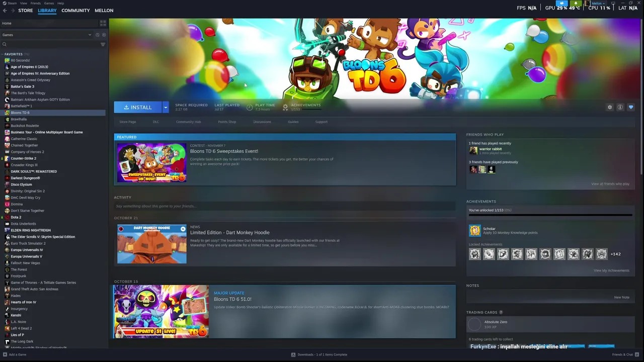Open Big Picture mode monitor icon
644x362 pixels.
click(613, 3)
